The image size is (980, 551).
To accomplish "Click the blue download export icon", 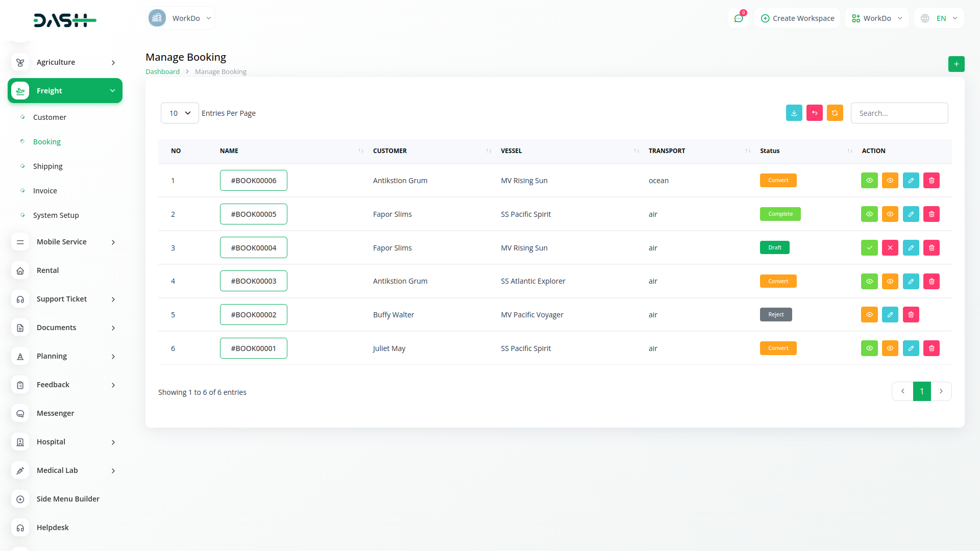I will pos(794,113).
